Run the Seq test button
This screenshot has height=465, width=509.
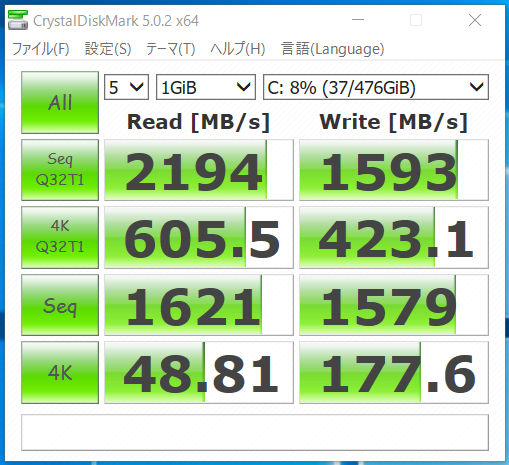[x=60, y=305]
